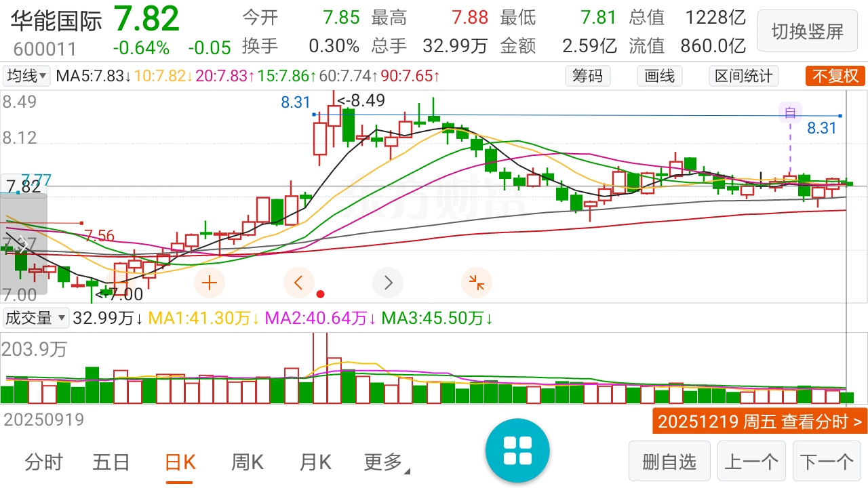Viewport: 868px width, 488px height.
Task: Tap the 金额 2.59亿 value
Action: (590, 46)
